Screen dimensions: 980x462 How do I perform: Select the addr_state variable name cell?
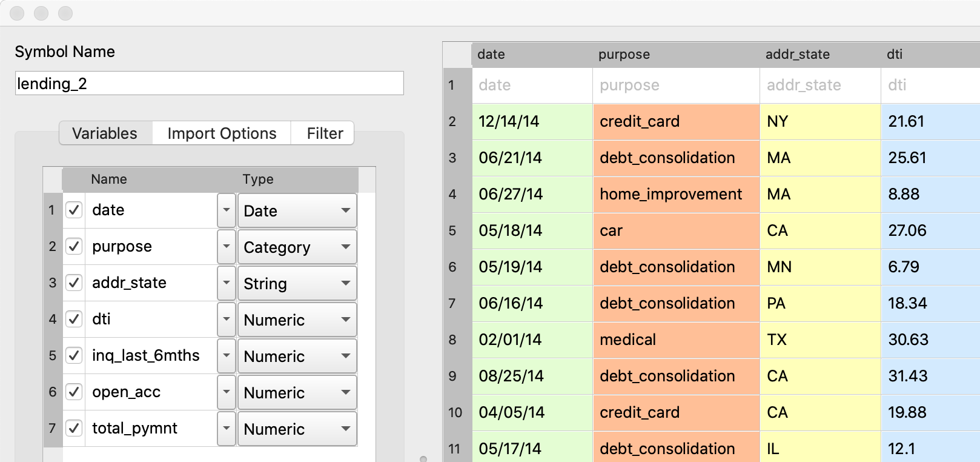click(151, 283)
